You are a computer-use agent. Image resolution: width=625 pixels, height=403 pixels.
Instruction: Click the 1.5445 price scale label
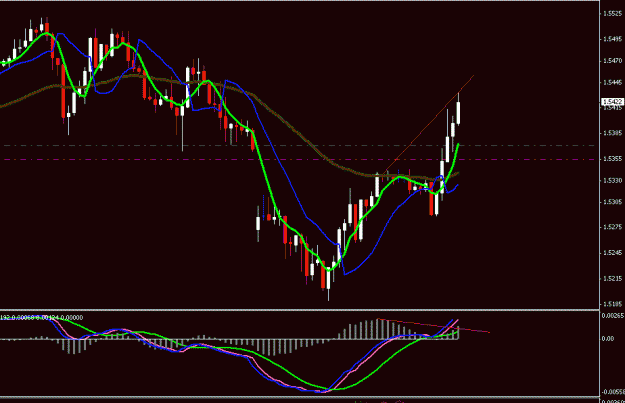613,83
